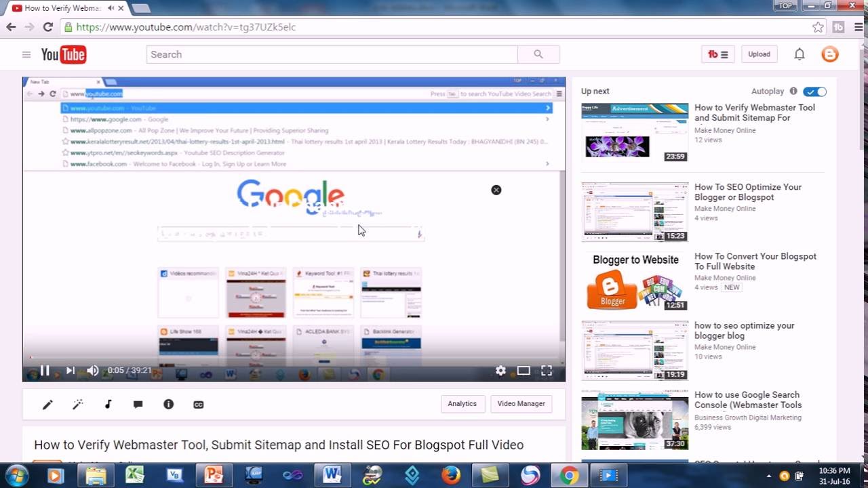Open subtitles CC tool
Viewport: 868px width, 488px height.
(x=199, y=405)
